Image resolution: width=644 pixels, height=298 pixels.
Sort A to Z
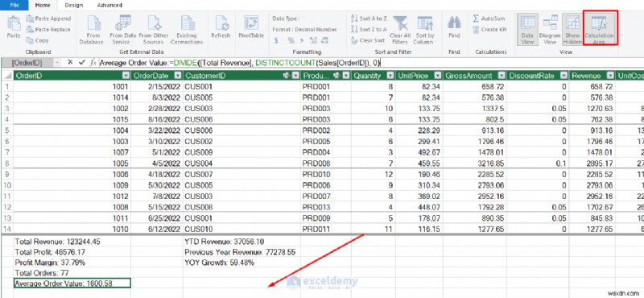[369, 19]
